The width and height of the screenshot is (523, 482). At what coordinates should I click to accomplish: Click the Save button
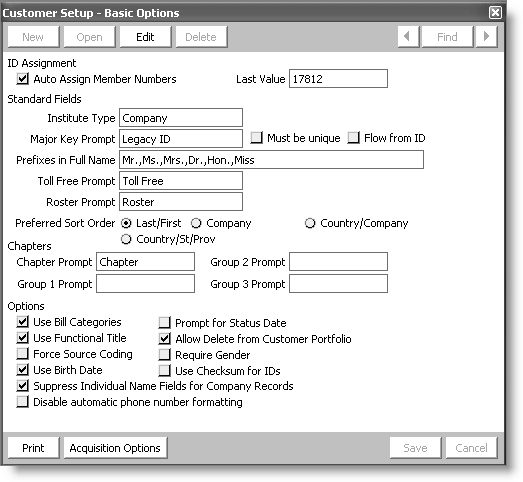pyautogui.click(x=415, y=448)
